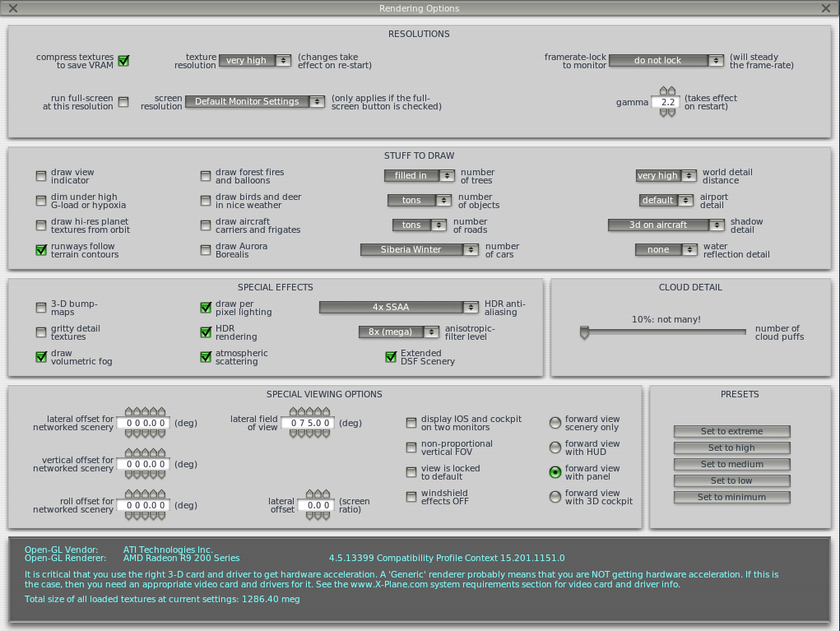Toggle Extended DSF Scenery checkbox
Screen dimensions: 840x631
391,357
